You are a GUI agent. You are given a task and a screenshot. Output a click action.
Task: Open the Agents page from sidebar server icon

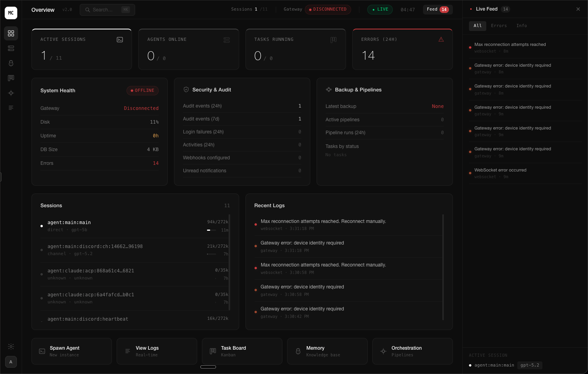click(x=11, y=48)
